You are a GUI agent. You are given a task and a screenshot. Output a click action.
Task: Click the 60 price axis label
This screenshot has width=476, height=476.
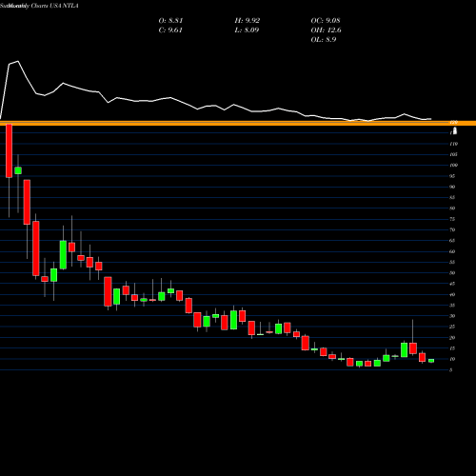click(x=452, y=251)
